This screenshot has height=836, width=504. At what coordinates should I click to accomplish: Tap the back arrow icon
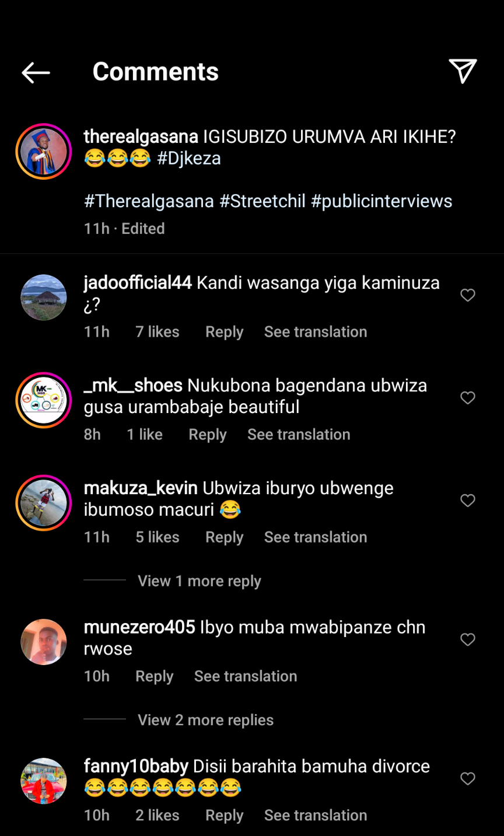pyautogui.click(x=36, y=72)
